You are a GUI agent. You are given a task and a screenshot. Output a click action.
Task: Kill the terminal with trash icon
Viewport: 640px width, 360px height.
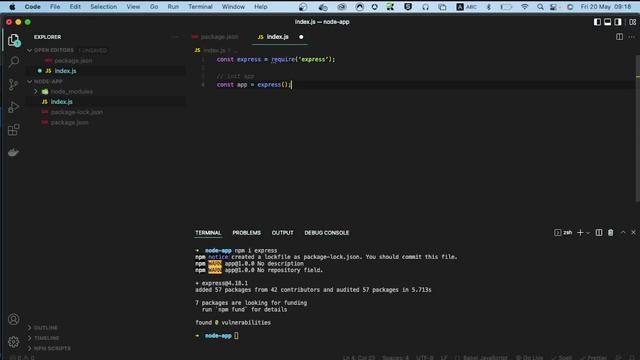[611, 233]
